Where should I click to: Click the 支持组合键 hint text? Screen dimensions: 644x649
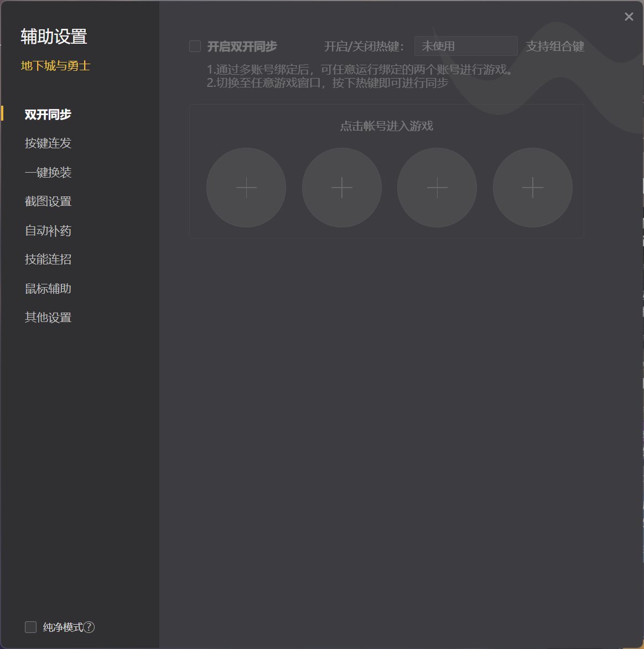(555, 46)
